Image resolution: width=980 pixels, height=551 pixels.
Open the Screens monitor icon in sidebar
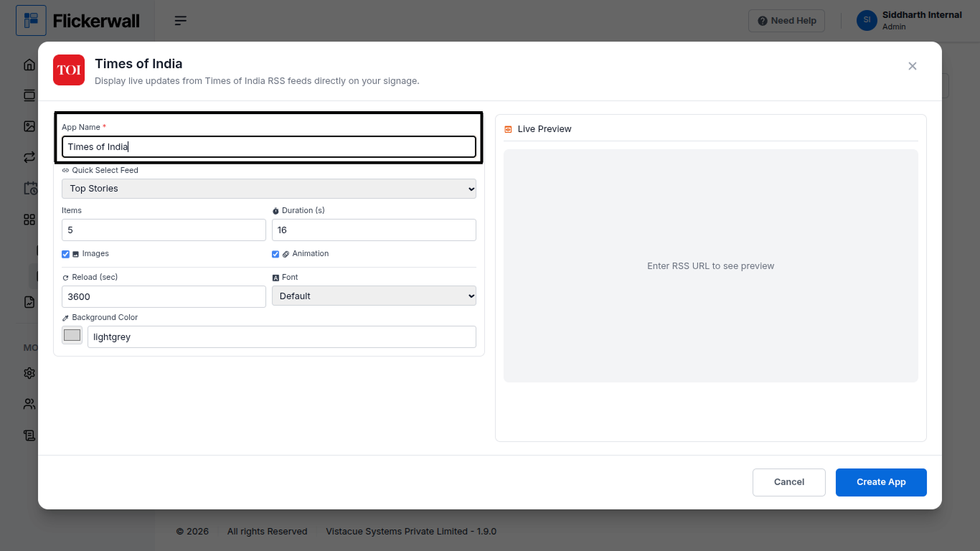coord(29,95)
